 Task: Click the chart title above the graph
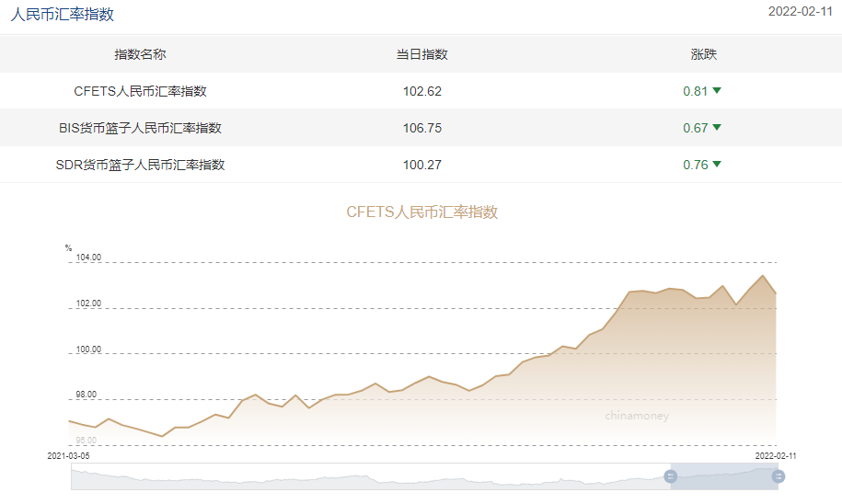(421, 212)
